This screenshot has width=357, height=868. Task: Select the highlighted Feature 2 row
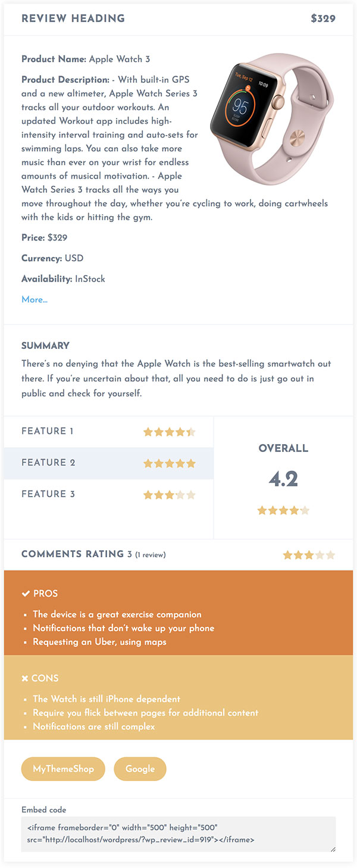(x=109, y=463)
